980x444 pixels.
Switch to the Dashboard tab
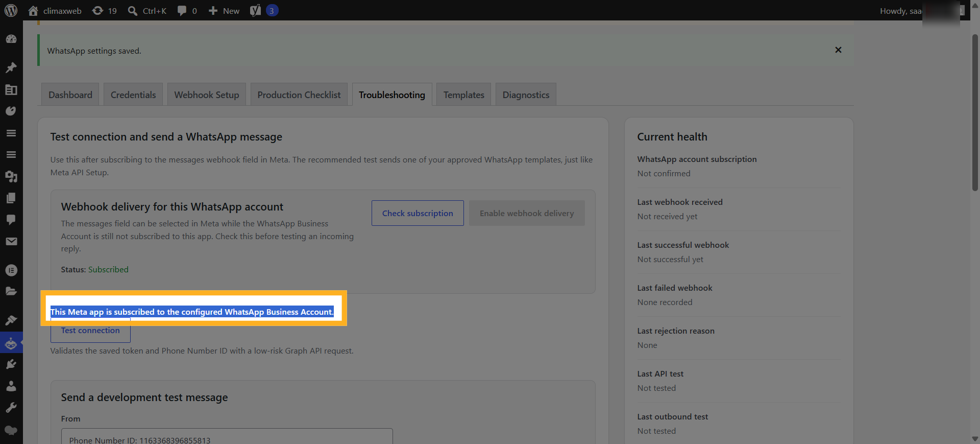[x=70, y=95]
